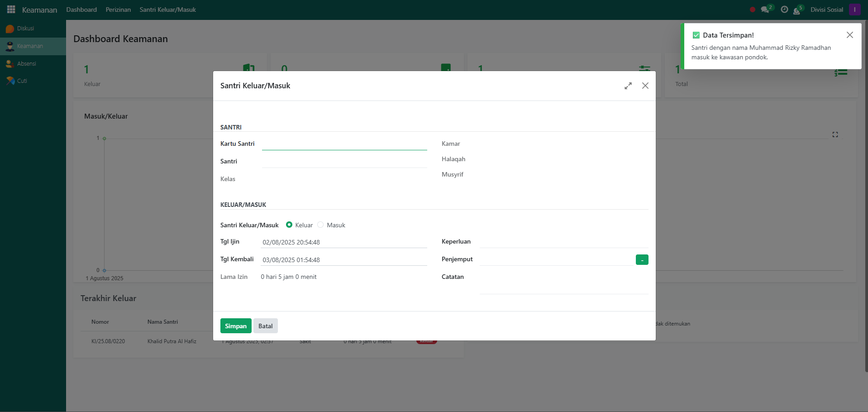
Task: Select the Masuk radio option
Action: [321, 225]
